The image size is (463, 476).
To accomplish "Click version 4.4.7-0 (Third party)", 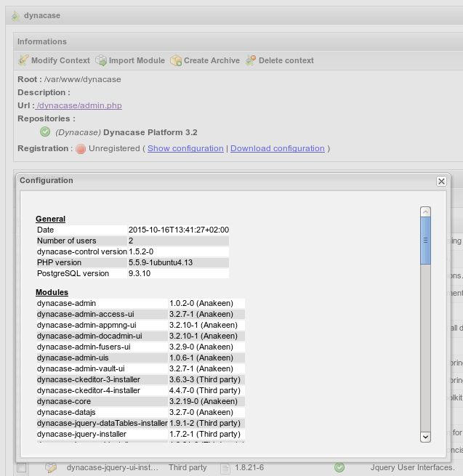I will [x=205, y=391].
